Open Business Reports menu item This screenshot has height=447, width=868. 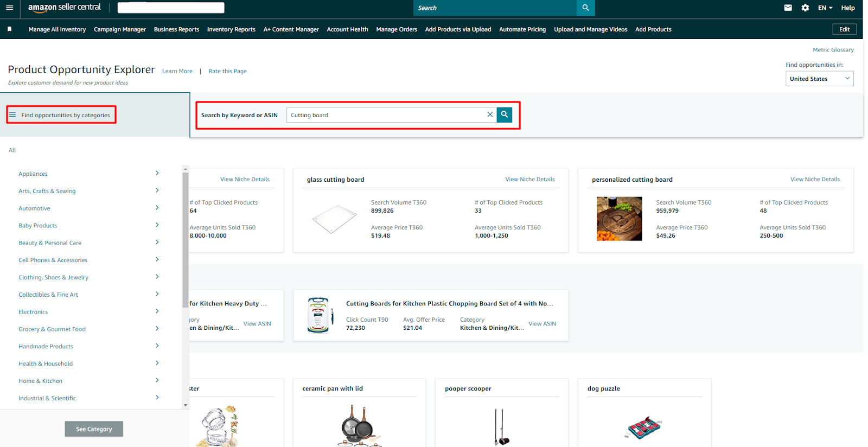click(176, 29)
